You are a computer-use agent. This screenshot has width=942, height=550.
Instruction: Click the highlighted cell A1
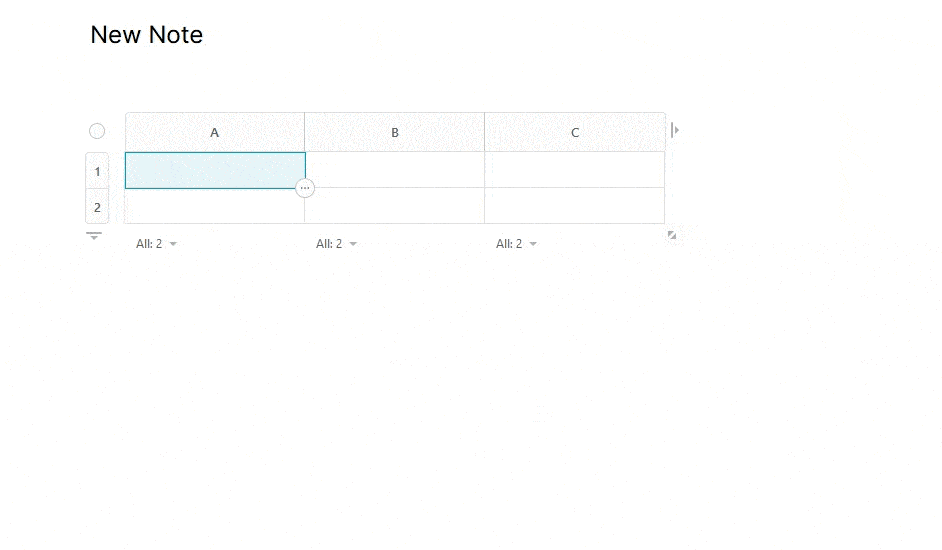coord(215,170)
